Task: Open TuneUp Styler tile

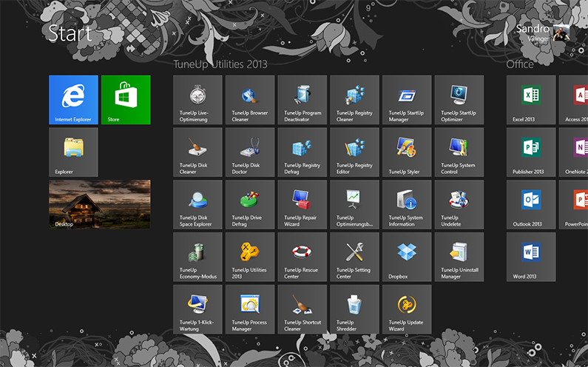Action: pos(407,152)
